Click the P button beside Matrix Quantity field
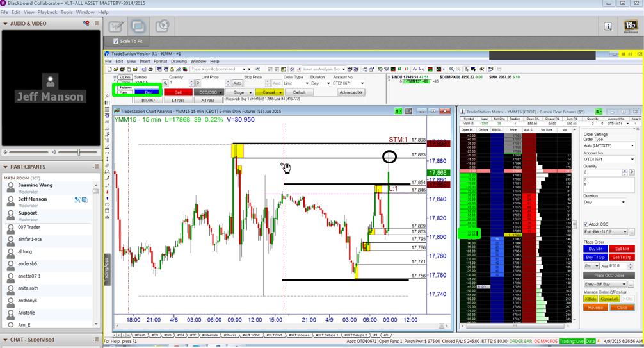Screen dimensions: 644x348 coord(632,172)
